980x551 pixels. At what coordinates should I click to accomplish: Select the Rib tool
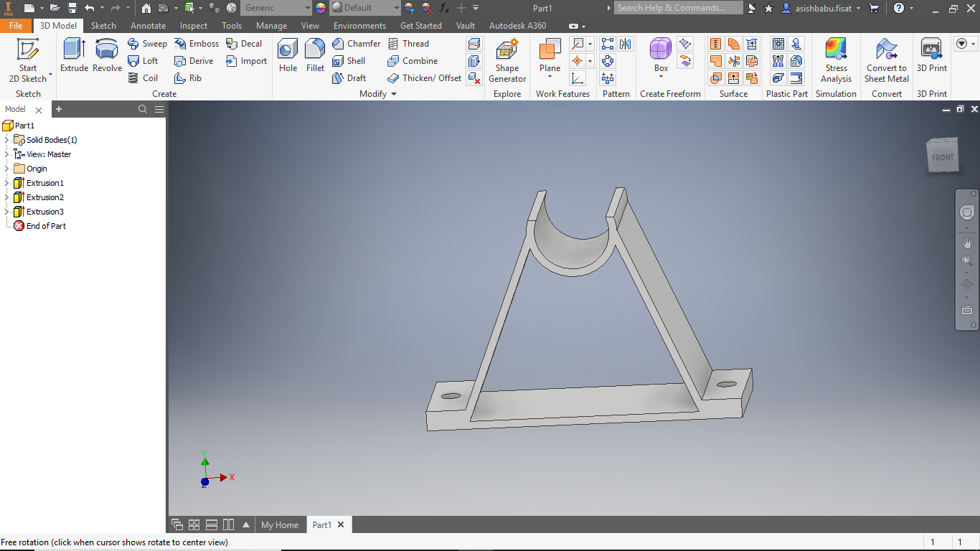[188, 78]
